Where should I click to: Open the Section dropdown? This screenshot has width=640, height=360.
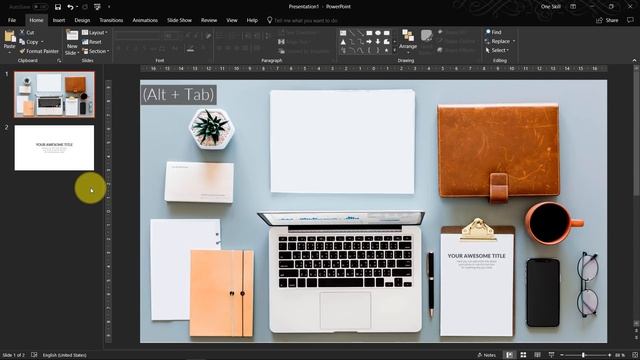96,51
